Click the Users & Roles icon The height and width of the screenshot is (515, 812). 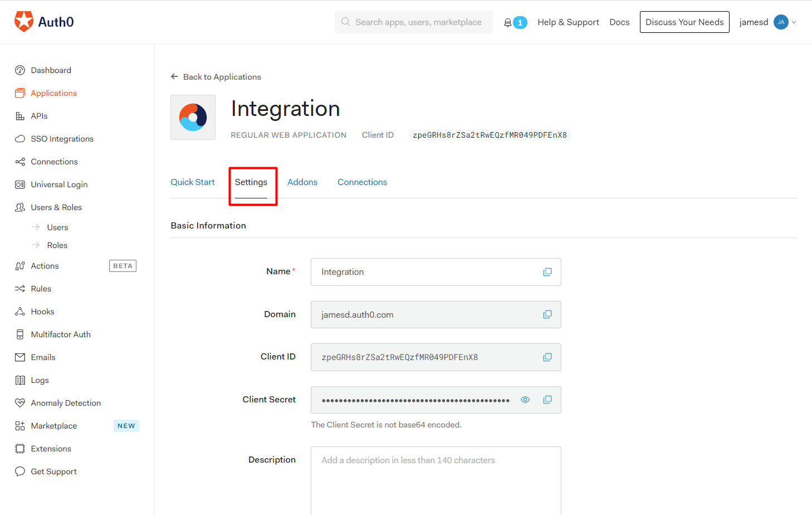tap(20, 207)
